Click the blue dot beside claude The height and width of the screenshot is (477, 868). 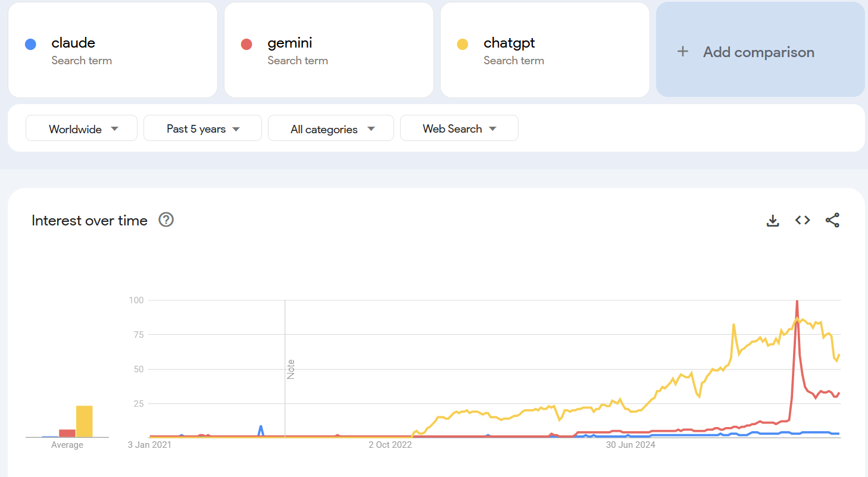[x=30, y=44]
